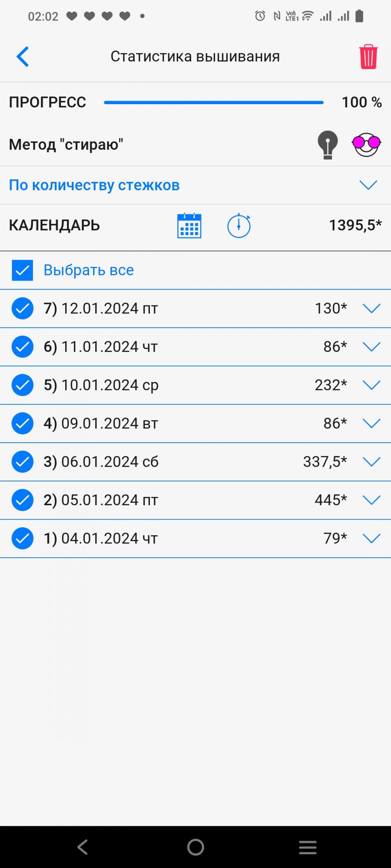391x868 pixels.
Task: Open the calendar grid icon
Action: coord(189,226)
